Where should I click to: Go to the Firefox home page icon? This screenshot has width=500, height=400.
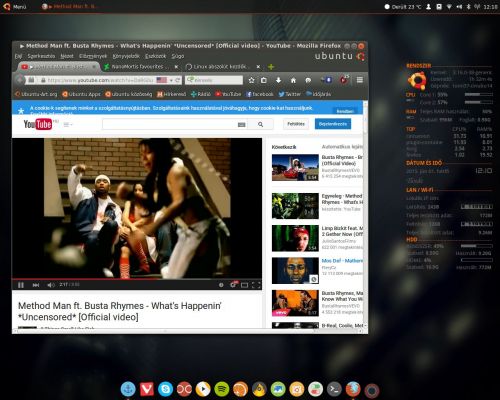(293, 80)
